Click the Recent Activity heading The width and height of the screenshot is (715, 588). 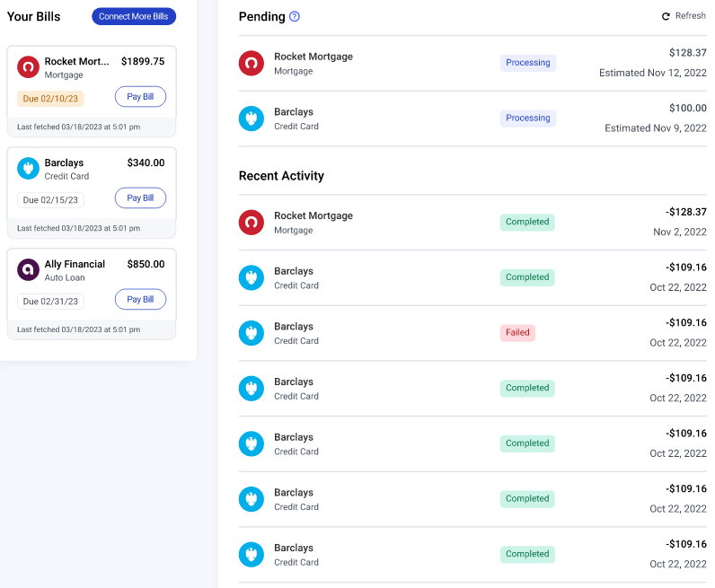coord(281,176)
